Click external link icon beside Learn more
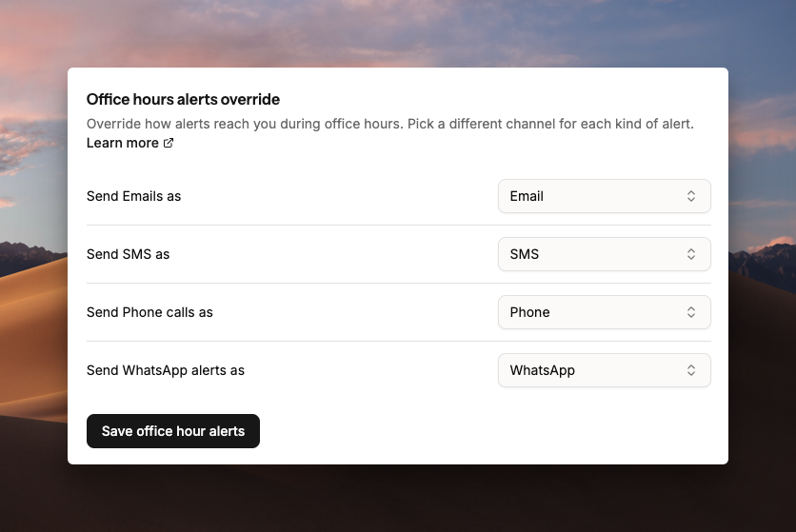 coord(169,143)
